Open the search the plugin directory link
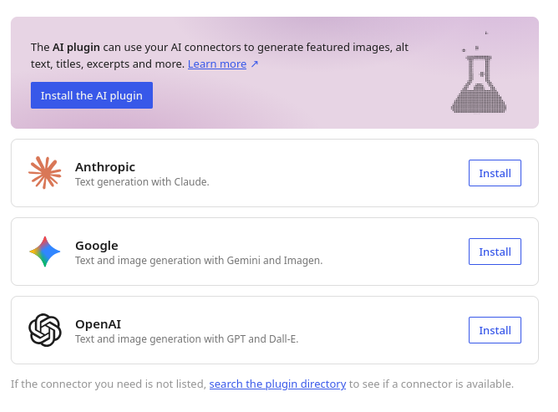The height and width of the screenshot is (412, 558). tap(278, 384)
